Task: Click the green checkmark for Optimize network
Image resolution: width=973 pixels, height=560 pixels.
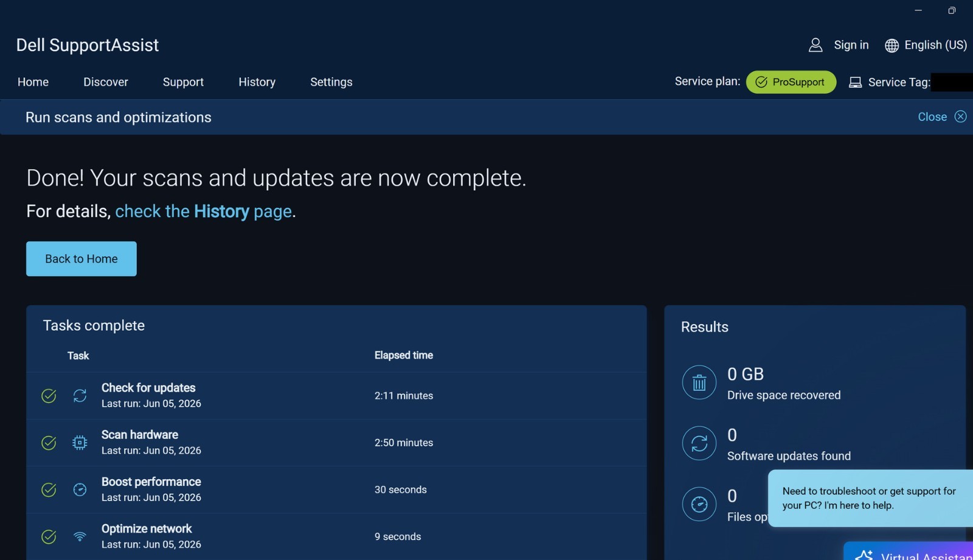Action: coord(49,536)
